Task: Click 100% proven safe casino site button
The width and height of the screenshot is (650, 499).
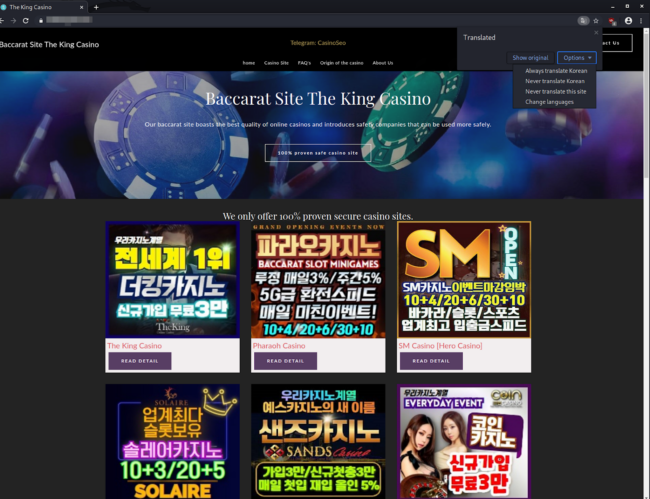Action: [x=318, y=153]
